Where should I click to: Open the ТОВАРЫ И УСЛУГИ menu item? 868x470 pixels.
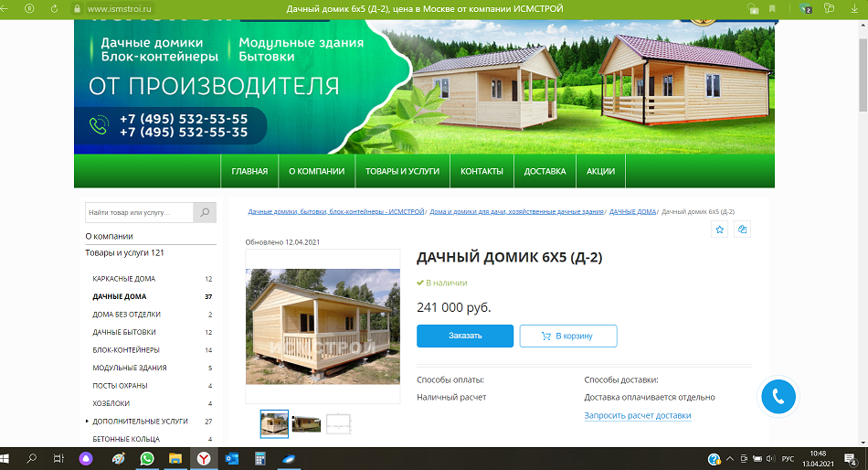click(402, 171)
